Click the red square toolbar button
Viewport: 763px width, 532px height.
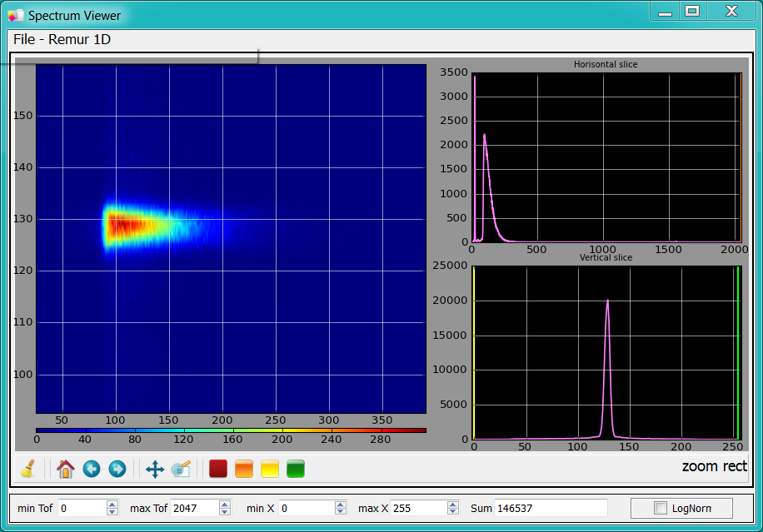click(x=218, y=469)
